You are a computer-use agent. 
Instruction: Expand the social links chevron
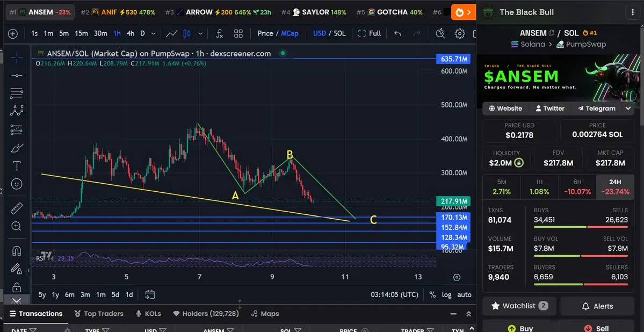[628, 109]
